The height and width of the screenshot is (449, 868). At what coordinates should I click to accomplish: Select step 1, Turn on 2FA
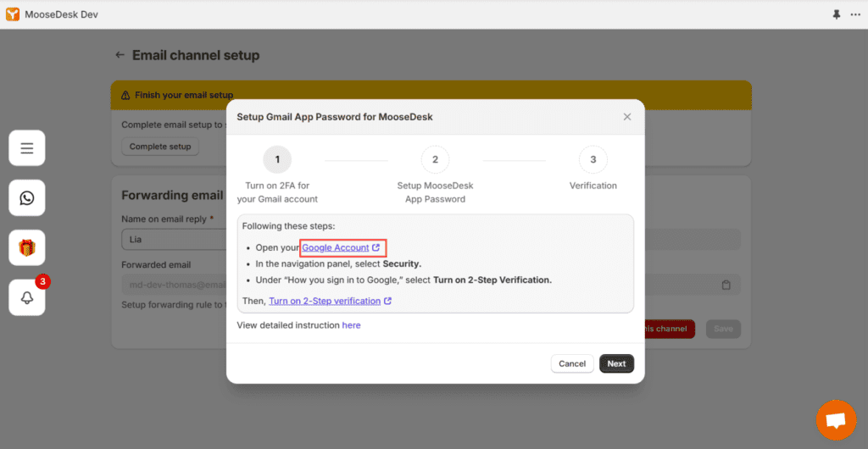pyautogui.click(x=277, y=160)
